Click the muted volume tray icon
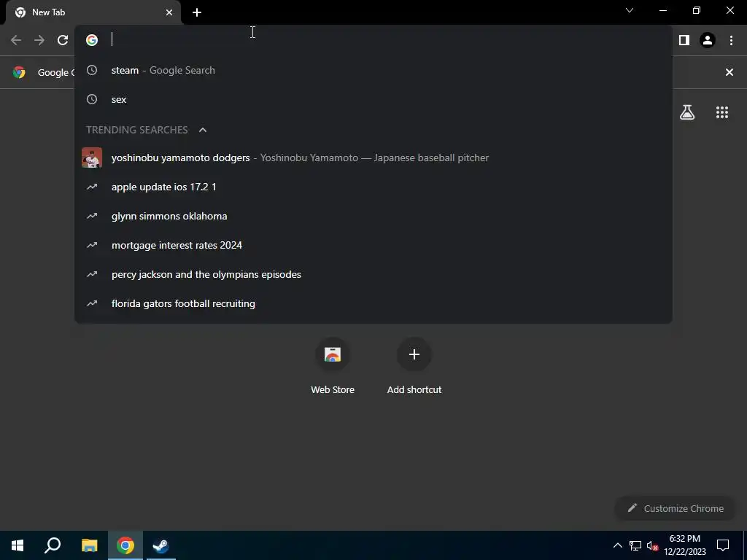Image resolution: width=747 pixels, height=560 pixels. pyautogui.click(x=652, y=545)
